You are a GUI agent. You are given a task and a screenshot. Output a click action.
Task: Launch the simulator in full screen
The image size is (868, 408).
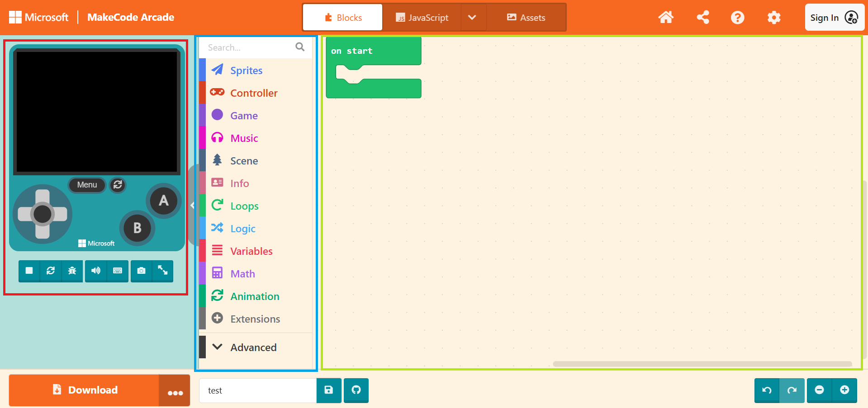coord(163,271)
